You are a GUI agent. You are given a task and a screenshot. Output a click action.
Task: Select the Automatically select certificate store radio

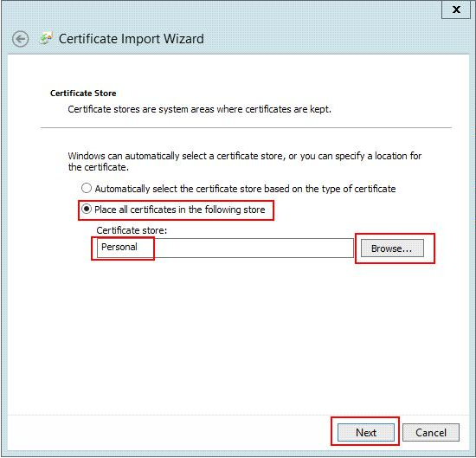pos(87,188)
